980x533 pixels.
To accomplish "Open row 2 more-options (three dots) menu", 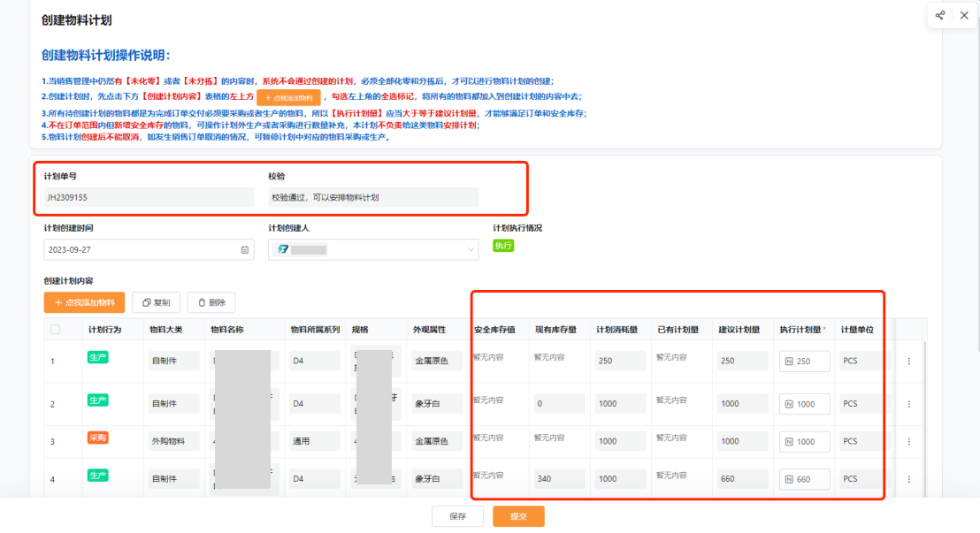I will pyautogui.click(x=908, y=404).
